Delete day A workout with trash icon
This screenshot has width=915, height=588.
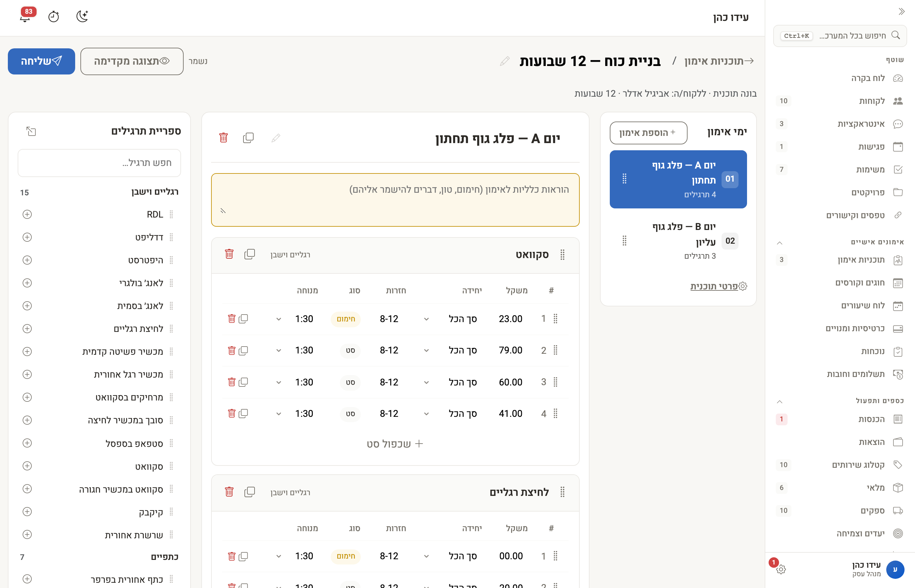tap(224, 138)
